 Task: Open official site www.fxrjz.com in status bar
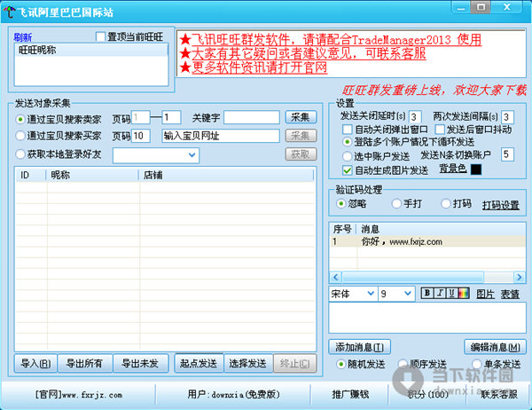tap(78, 395)
